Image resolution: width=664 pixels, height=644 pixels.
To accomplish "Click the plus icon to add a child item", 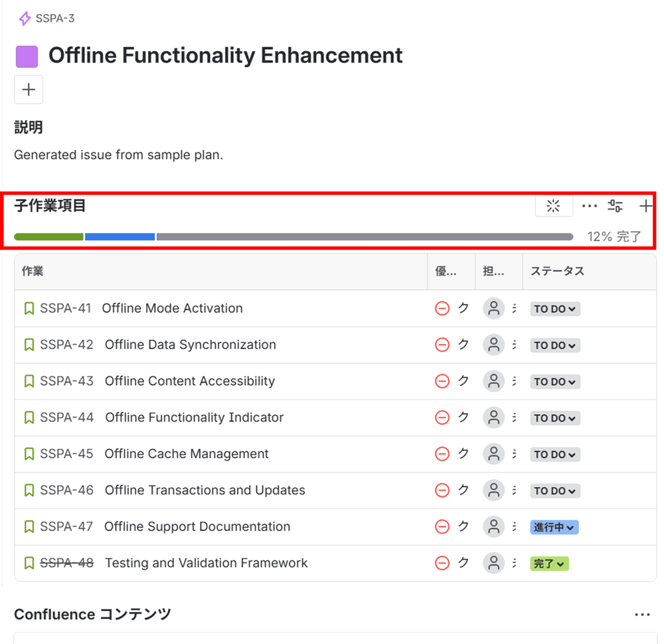I will coord(645,206).
